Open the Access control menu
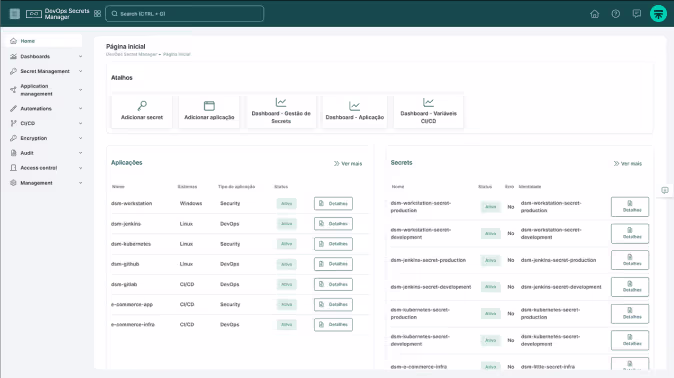 point(45,168)
